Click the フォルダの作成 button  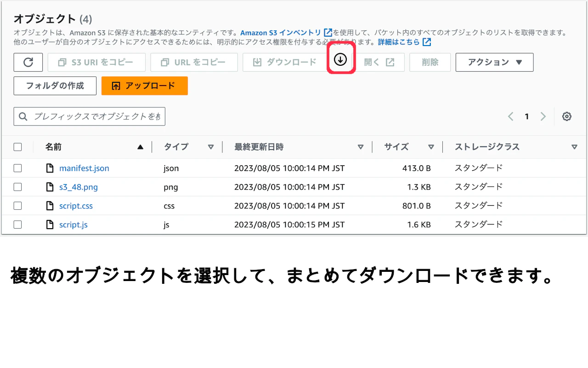pos(55,86)
